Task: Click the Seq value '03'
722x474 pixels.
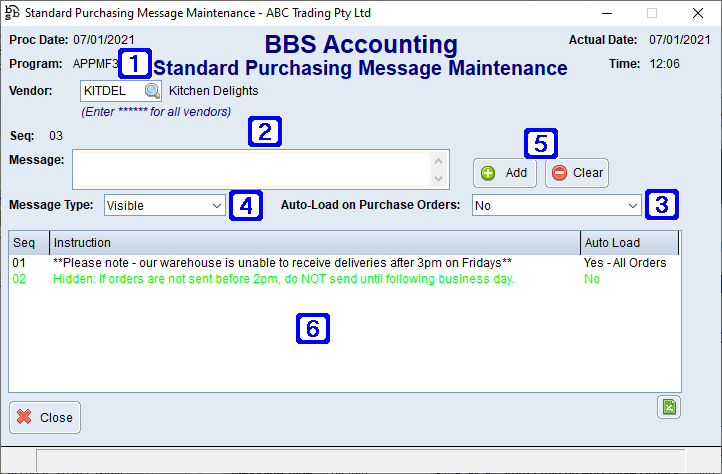Action: tap(56, 136)
